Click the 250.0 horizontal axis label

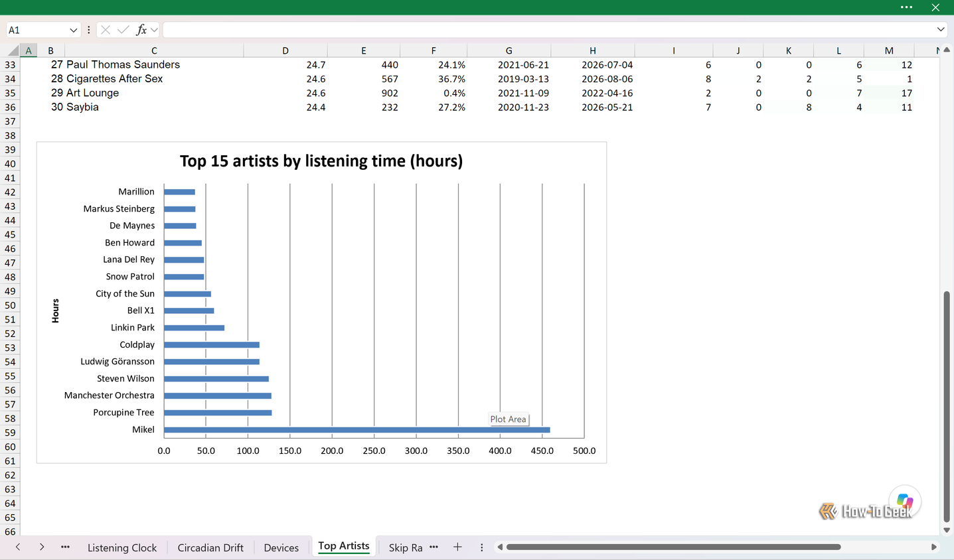coord(374,451)
